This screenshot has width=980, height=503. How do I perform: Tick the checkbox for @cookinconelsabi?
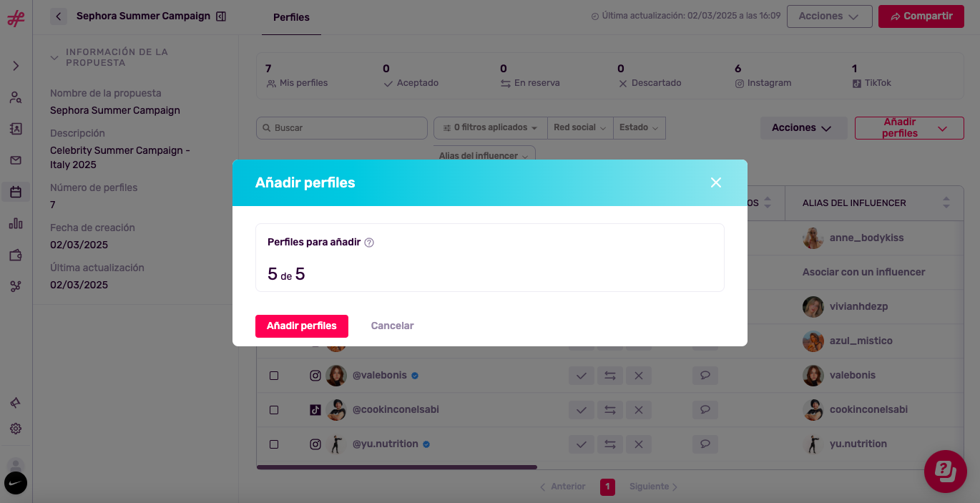pos(274,410)
